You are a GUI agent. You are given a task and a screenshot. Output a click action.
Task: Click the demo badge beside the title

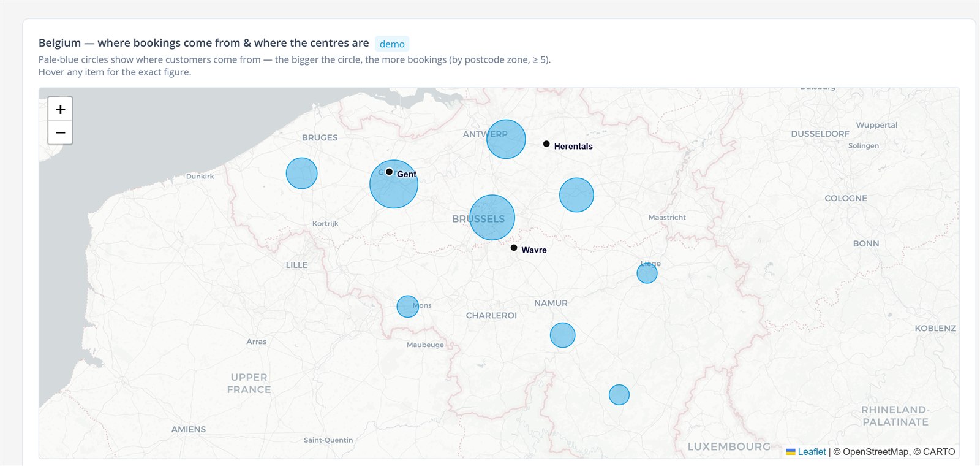coord(392,44)
